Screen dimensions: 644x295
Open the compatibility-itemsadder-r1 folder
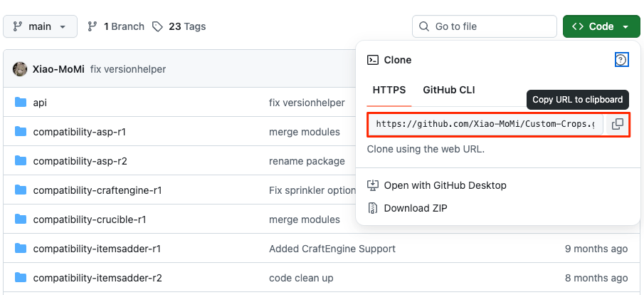[97, 249]
